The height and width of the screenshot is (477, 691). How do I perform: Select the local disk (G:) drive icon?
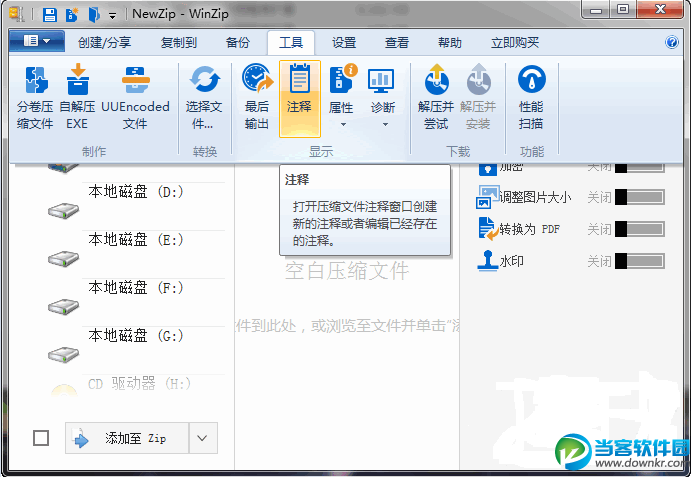coord(63,355)
